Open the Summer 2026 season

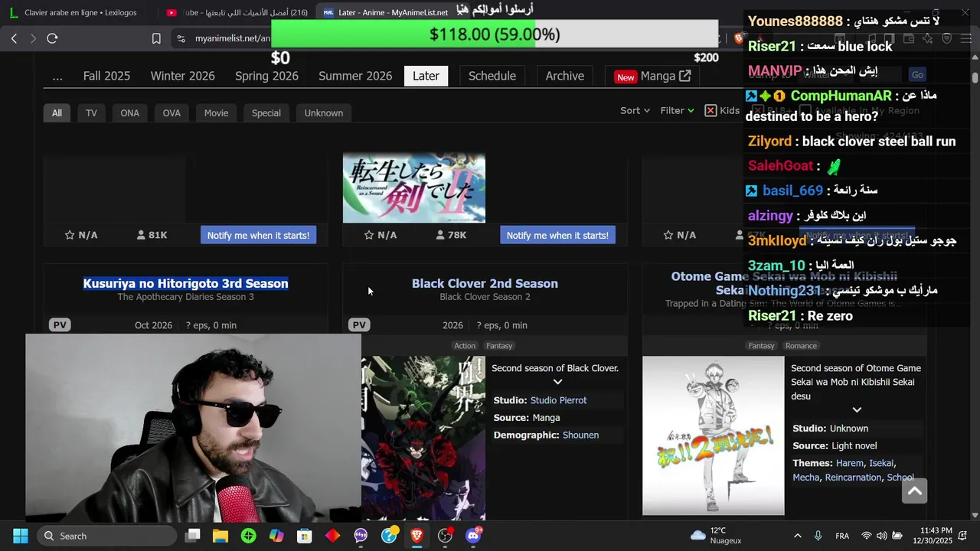click(355, 76)
